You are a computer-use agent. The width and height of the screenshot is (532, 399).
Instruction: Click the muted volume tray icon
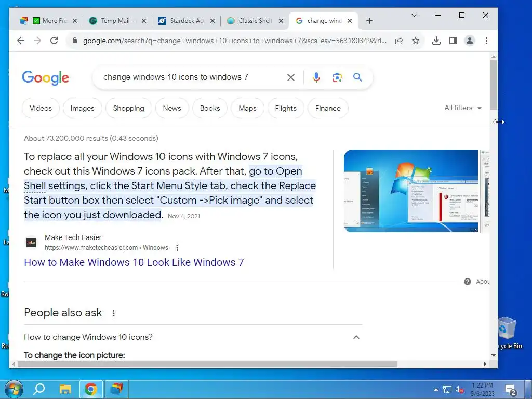point(459,390)
